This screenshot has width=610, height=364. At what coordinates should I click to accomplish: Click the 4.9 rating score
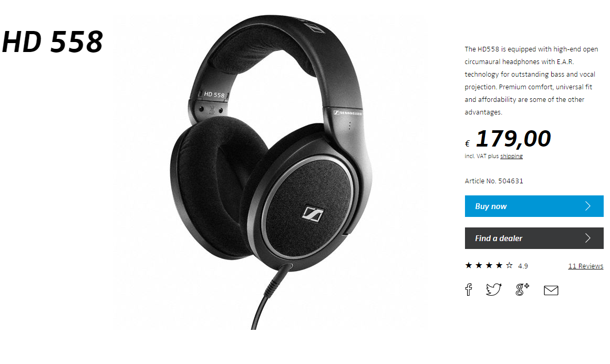tap(523, 266)
